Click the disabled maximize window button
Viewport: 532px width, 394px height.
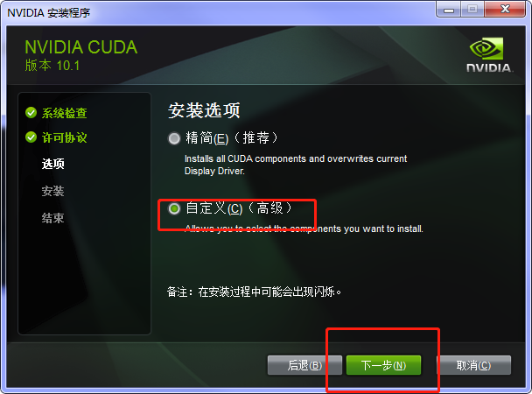click(472, 9)
